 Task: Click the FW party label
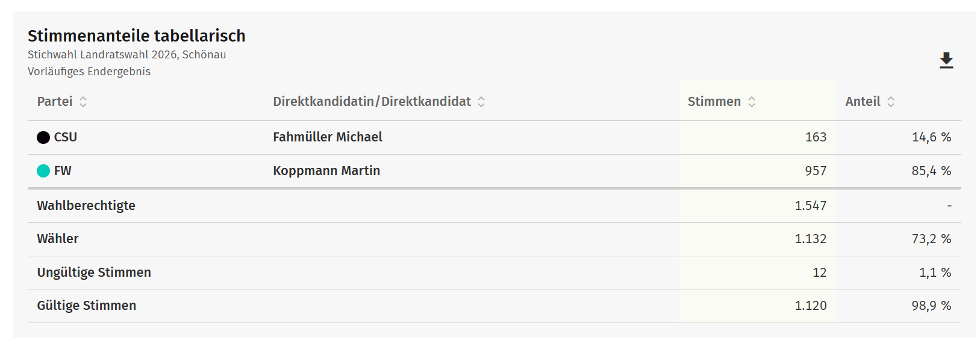coord(63,171)
